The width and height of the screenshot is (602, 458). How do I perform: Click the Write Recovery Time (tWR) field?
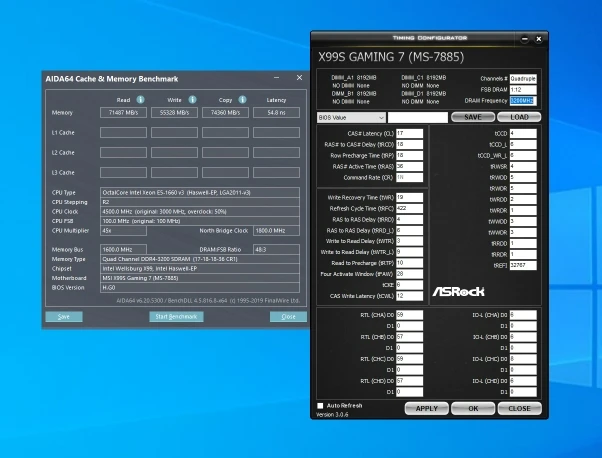(409, 198)
